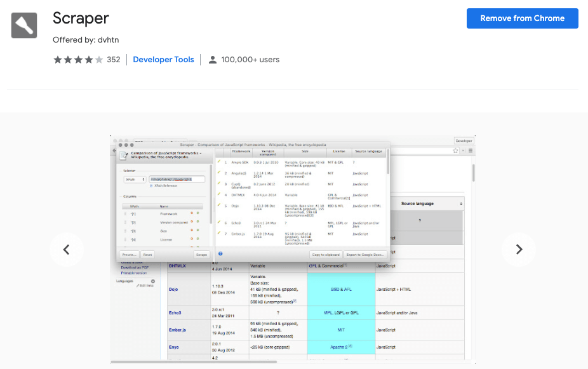Click the Enyo link in Wikipedia table
Screen dimensions: 588x369
173,347
